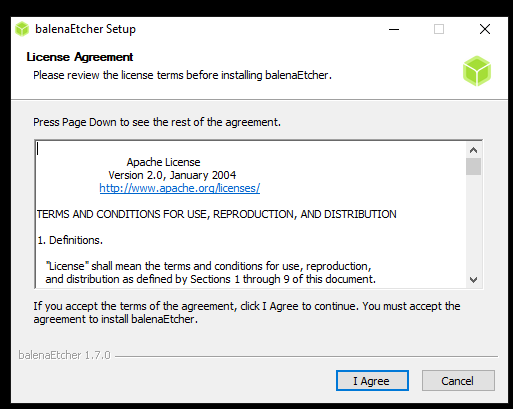Click the 'Apache License' title in text box
513x409 pixels.
pos(163,162)
